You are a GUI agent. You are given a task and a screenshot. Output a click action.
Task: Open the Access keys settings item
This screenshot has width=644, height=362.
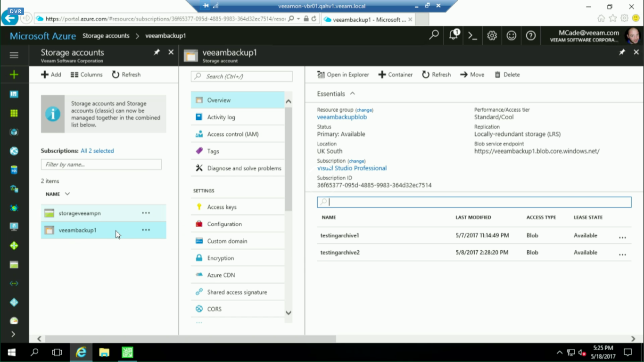[x=222, y=207]
